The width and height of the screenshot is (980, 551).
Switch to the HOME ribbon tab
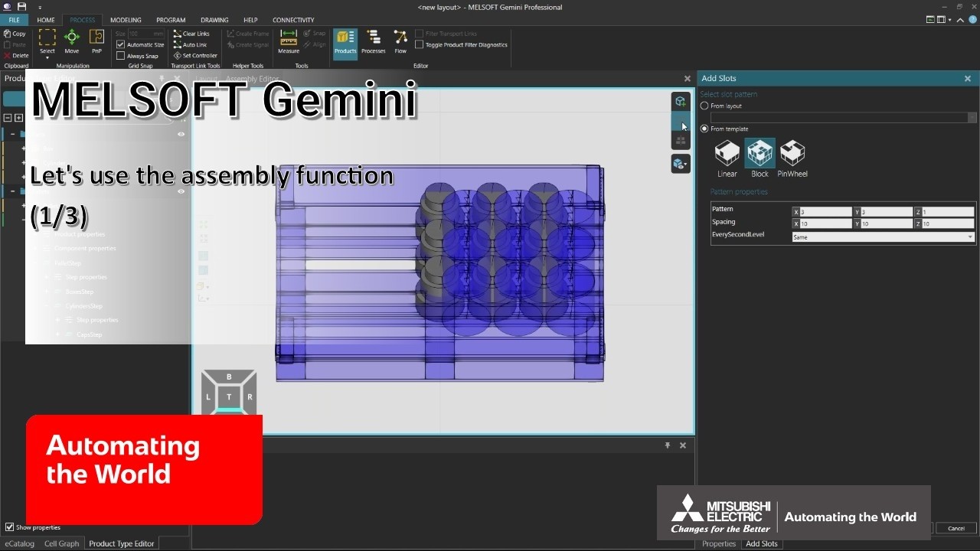pyautogui.click(x=46, y=20)
